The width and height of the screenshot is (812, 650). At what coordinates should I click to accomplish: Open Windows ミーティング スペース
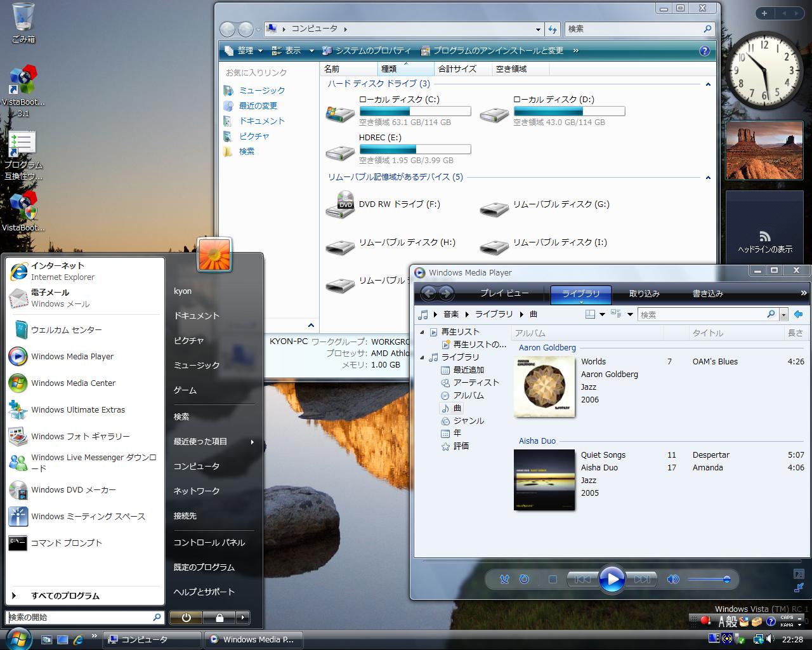[x=85, y=516]
